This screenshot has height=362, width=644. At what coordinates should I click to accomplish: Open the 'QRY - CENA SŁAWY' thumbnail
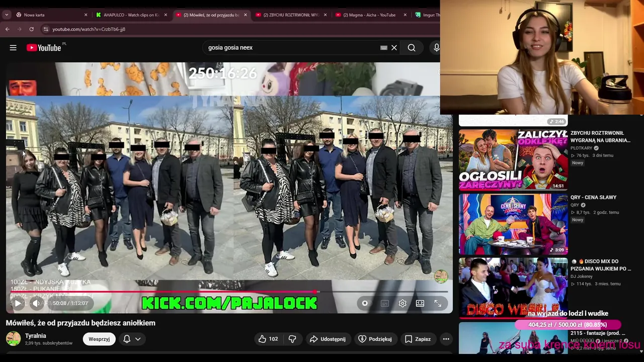pos(513,224)
